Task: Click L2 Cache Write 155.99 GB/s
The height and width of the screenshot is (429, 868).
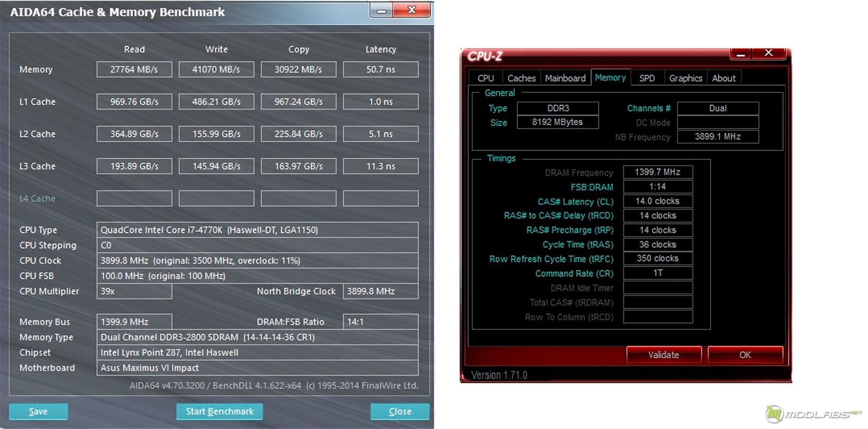Action: click(216, 134)
